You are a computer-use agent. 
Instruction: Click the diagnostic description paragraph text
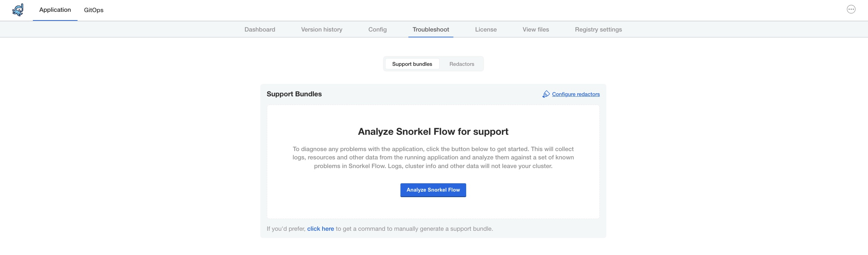[x=433, y=158]
